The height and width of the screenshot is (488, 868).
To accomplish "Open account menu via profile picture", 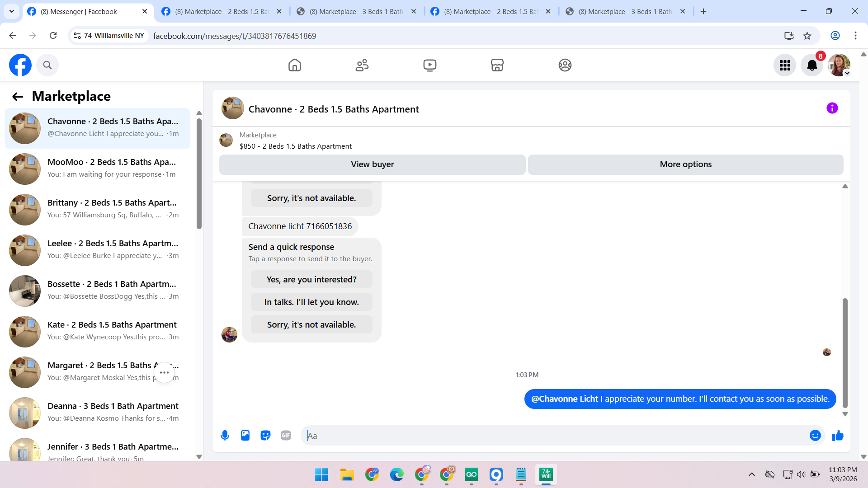I will tap(839, 66).
